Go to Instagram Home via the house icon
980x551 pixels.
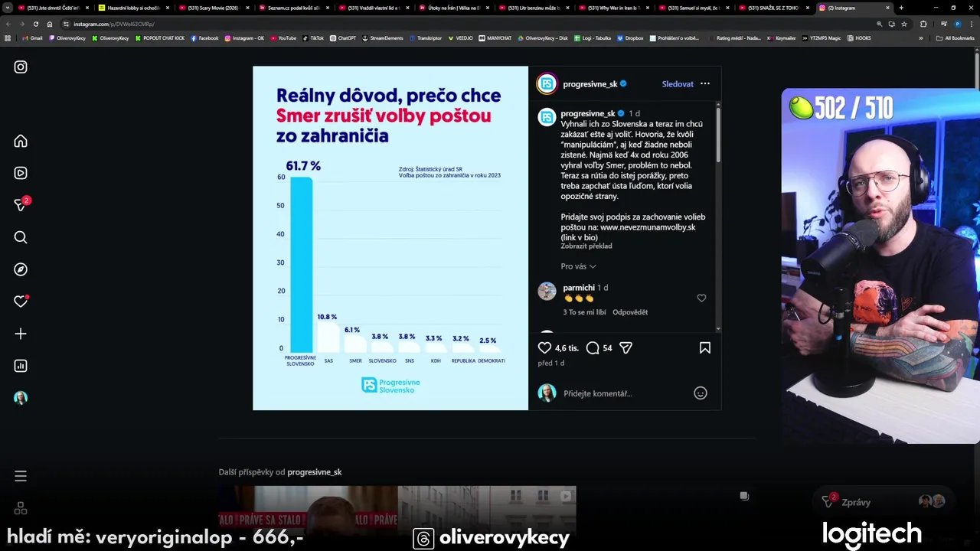(21, 141)
